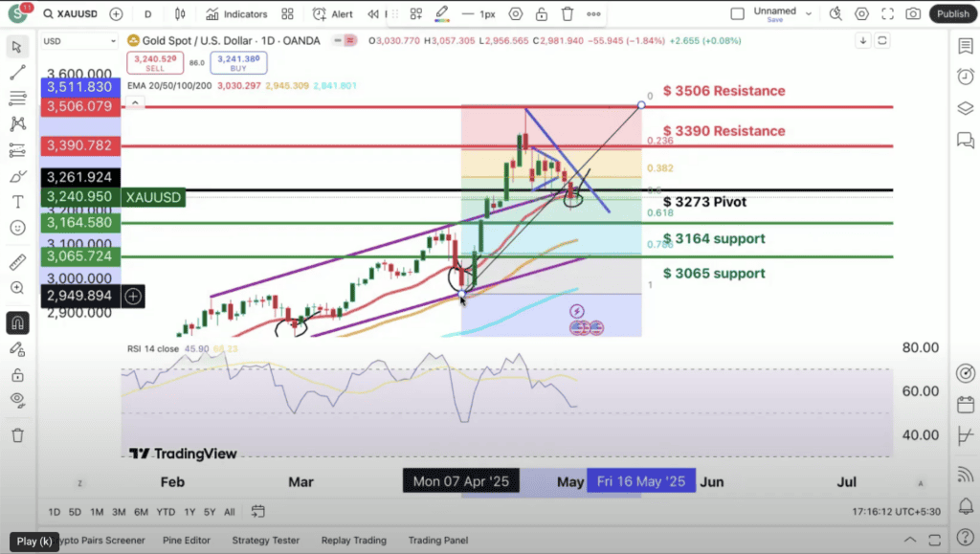The height and width of the screenshot is (554, 980).
Task: Select the 6M range
Action: pyautogui.click(x=142, y=512)
